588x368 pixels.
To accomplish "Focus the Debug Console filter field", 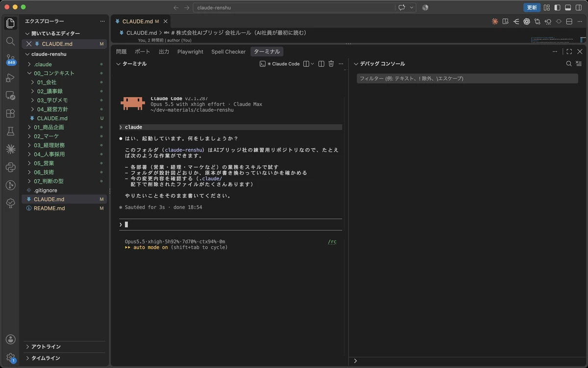I will click(467, 79).
